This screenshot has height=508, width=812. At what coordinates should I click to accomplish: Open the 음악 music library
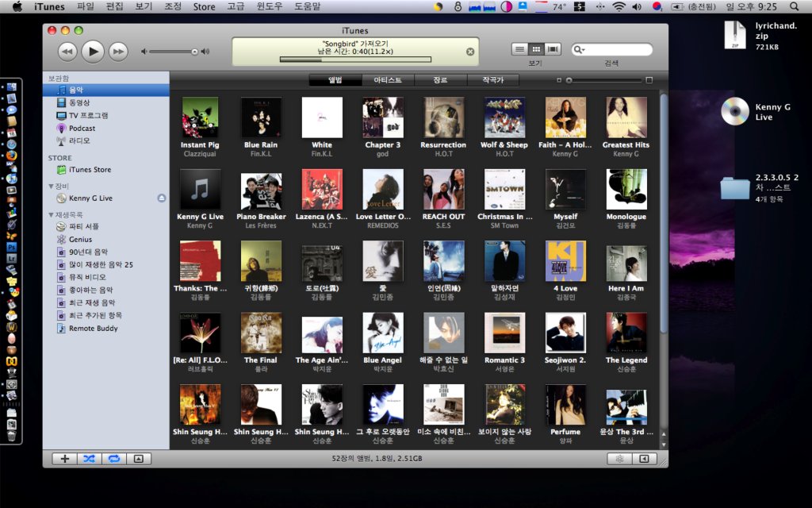pyautogui.click(x=105, y=90)
